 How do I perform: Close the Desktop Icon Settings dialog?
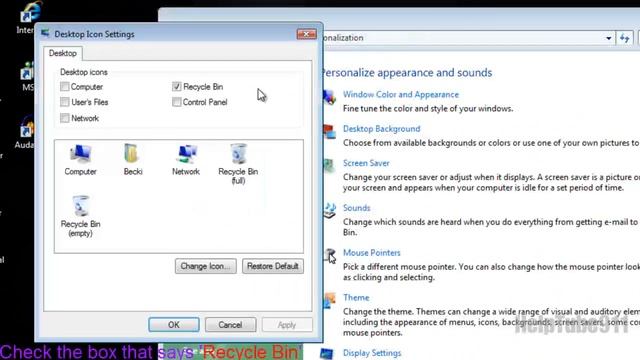coord(306,34)
